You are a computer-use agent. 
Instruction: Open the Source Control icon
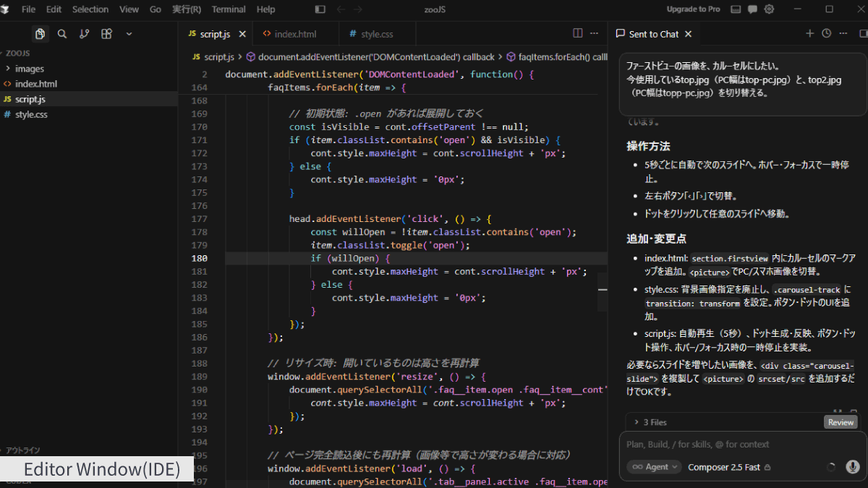pos(85,34)
